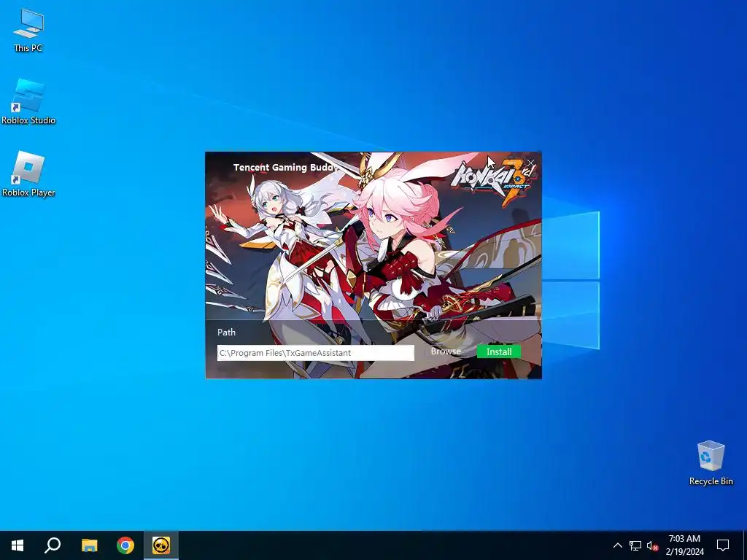The width and height of the screenshot is (747, 560).
Task: Open File Explorer from taskbar
Action: tap(89, 545)
